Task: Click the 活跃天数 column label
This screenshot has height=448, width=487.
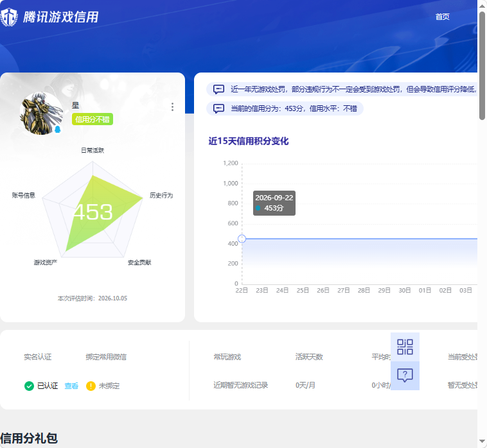Action: pyautogui.click(x=309, y=357)
